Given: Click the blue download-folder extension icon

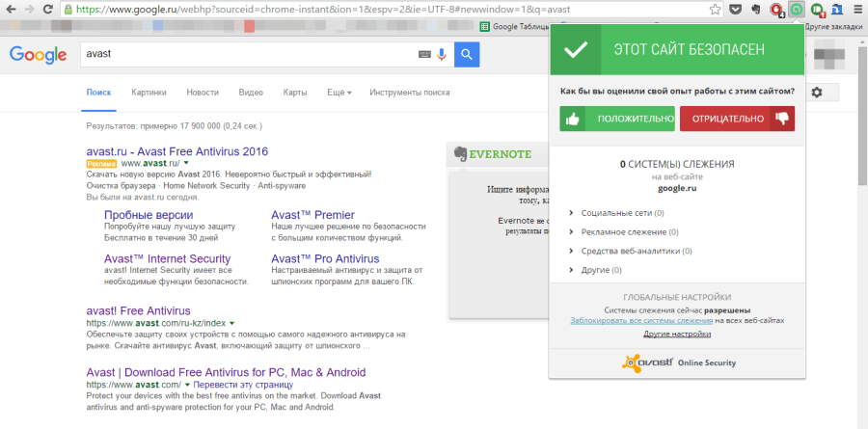Looking at the screenshot, I should (x=837, y=10).
